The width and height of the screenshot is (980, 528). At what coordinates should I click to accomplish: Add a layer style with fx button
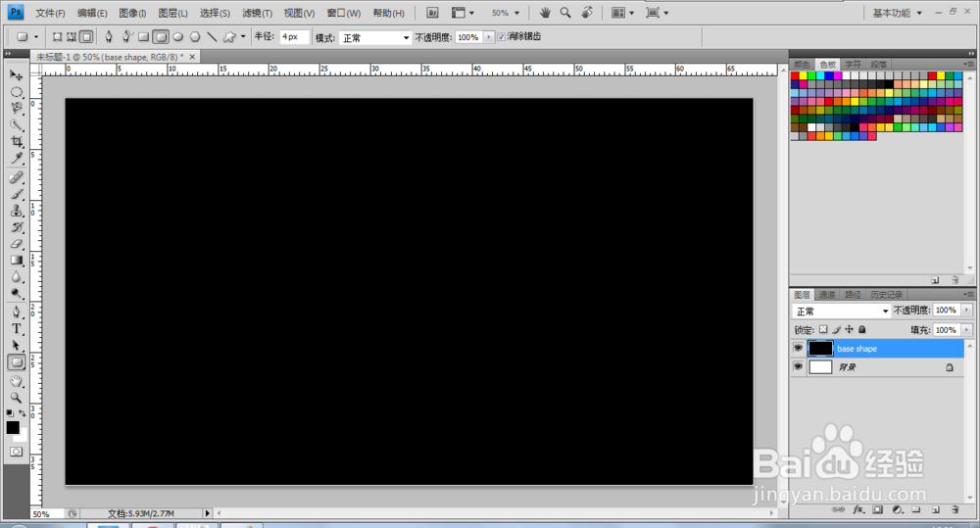[858, 510]
